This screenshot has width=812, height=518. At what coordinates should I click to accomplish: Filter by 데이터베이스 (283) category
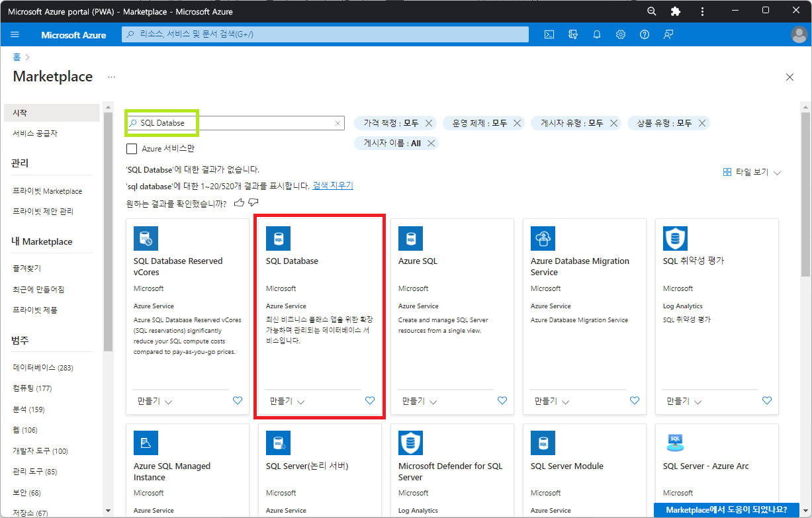click(43, 367)
